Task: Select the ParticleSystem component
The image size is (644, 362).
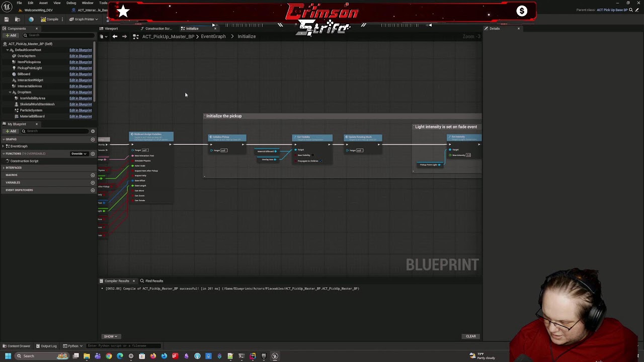Action: (x=31, y=110)
